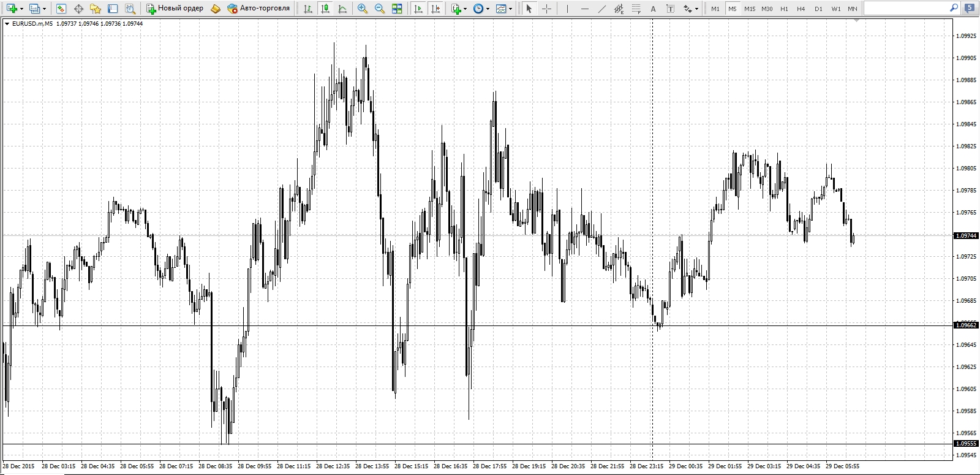Click the search magnifier icon
The height and width of the screenshot is (475, 980).
pyautogui.click(x=954, y=8)
